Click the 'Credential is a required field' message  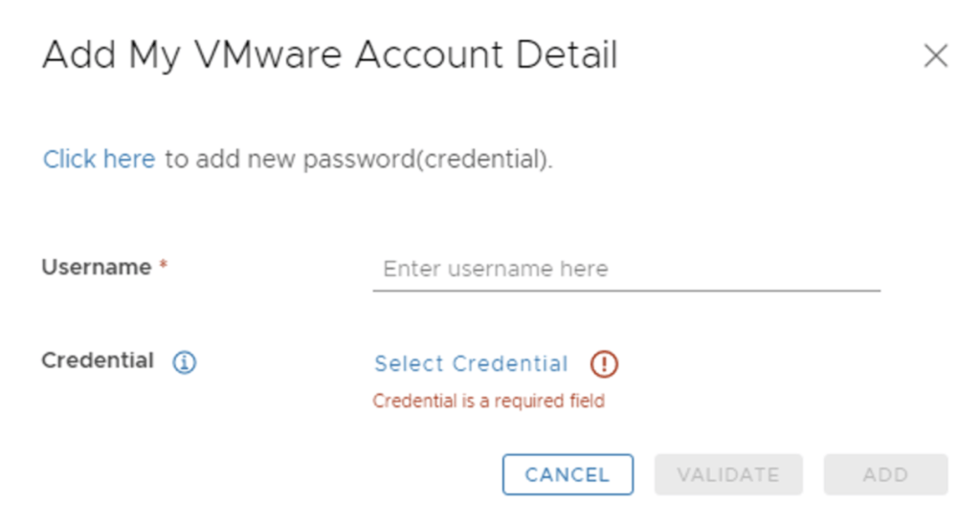coord(488,402)
